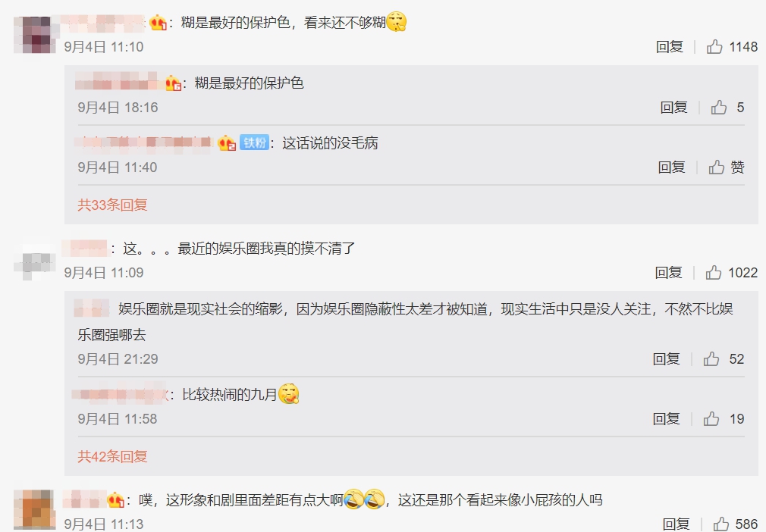
Task: Click the 铁粉 fan badge
Action: coord(255,142)
